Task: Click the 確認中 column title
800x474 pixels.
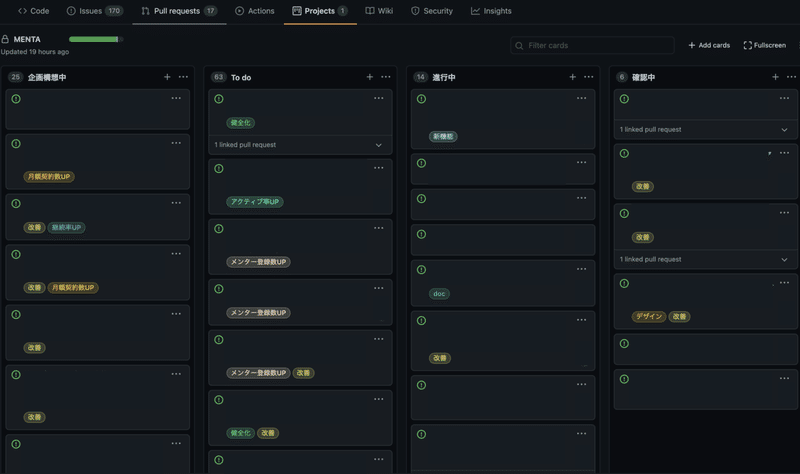Action: [x=643, y=78]
